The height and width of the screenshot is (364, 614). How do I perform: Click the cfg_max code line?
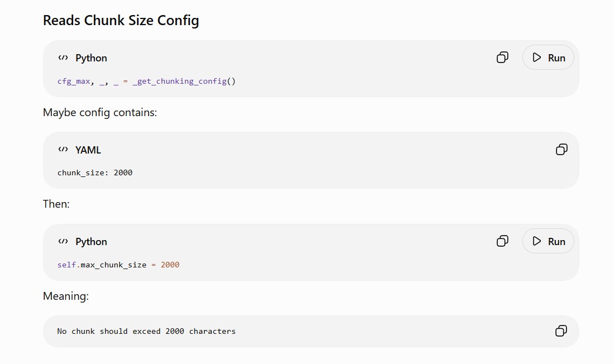(146, 82)
